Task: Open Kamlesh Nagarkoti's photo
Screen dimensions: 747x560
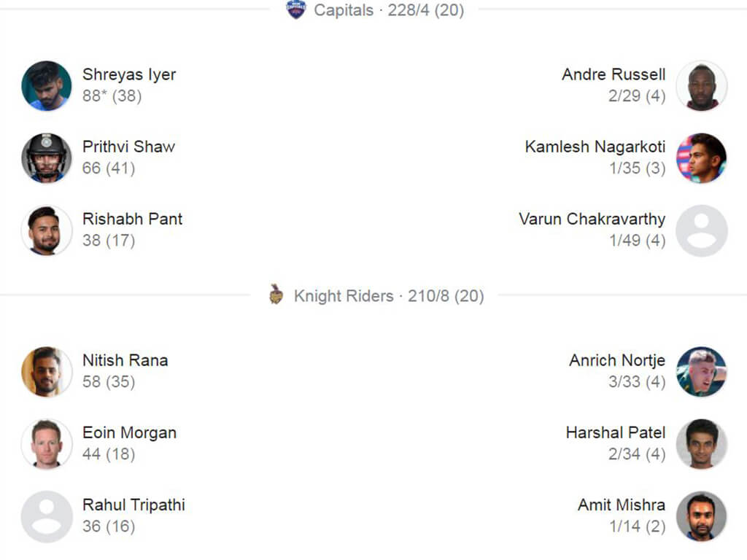Action: (x=701, y=158)
